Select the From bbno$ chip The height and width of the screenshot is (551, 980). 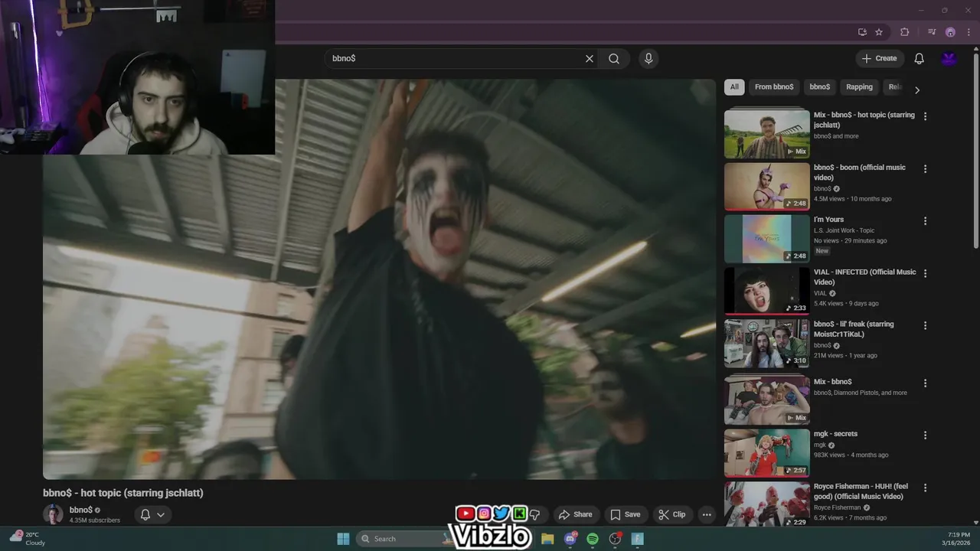point(774,87)
